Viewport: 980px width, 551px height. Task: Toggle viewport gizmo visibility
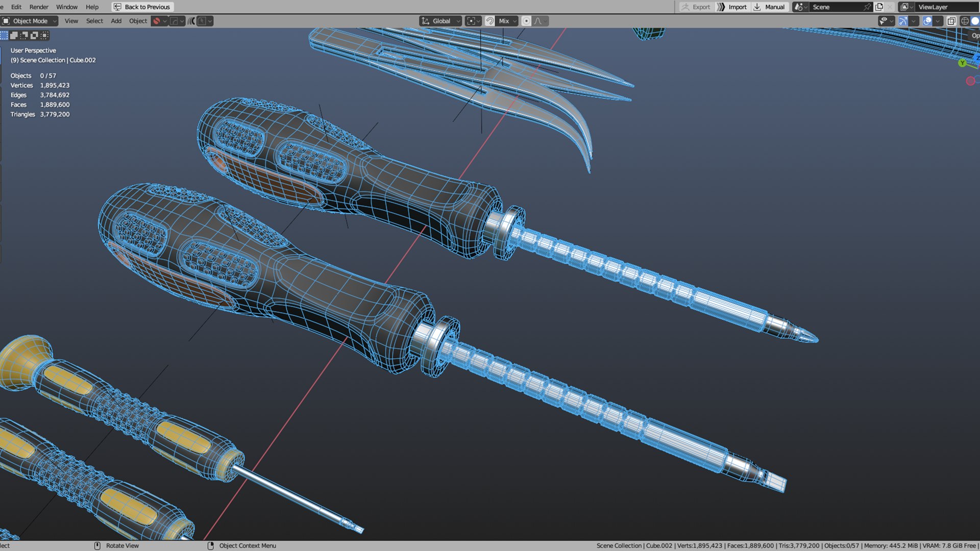coord(903,21)
